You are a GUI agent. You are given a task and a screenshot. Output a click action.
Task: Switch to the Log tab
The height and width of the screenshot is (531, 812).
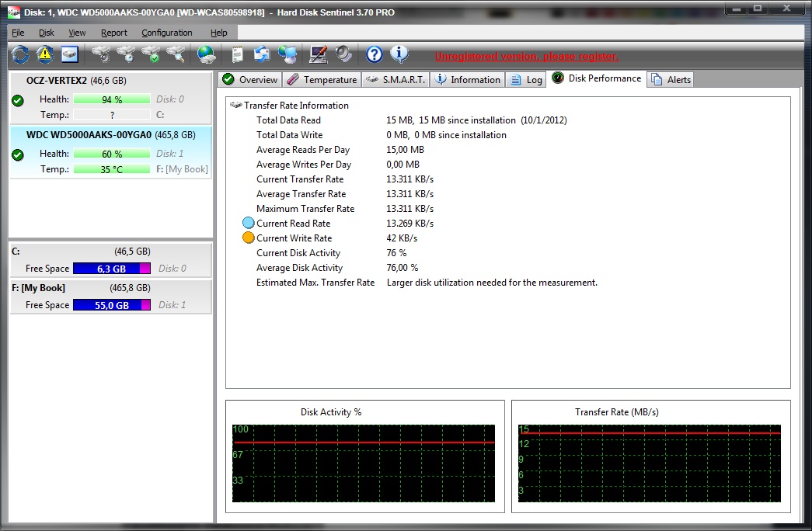tap(526, 80)
